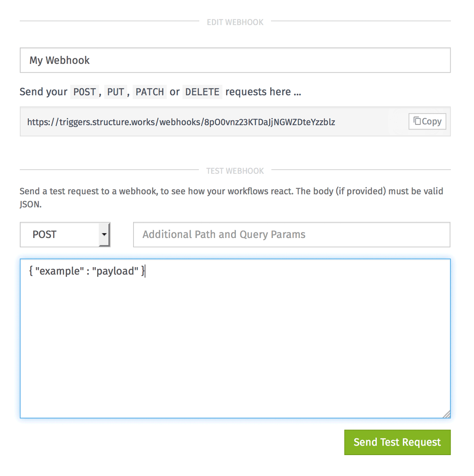Click the "Send your" instruction text
This screenshot has height=476, width=474.
43,92
